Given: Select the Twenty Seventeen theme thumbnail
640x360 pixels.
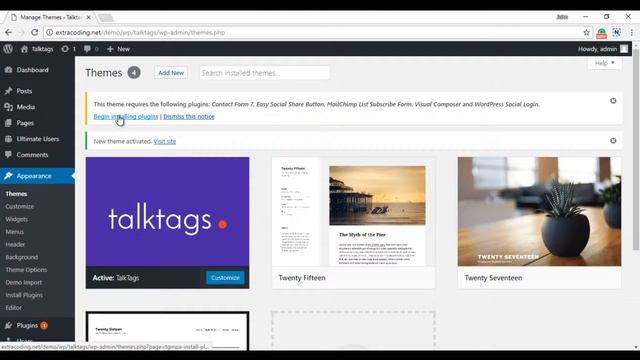Looking at the screenshot, I should pos(540,212).
